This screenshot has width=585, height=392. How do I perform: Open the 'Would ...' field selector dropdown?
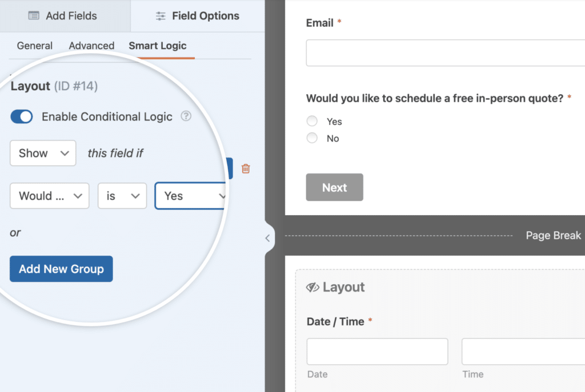click(x=49, y=196)
